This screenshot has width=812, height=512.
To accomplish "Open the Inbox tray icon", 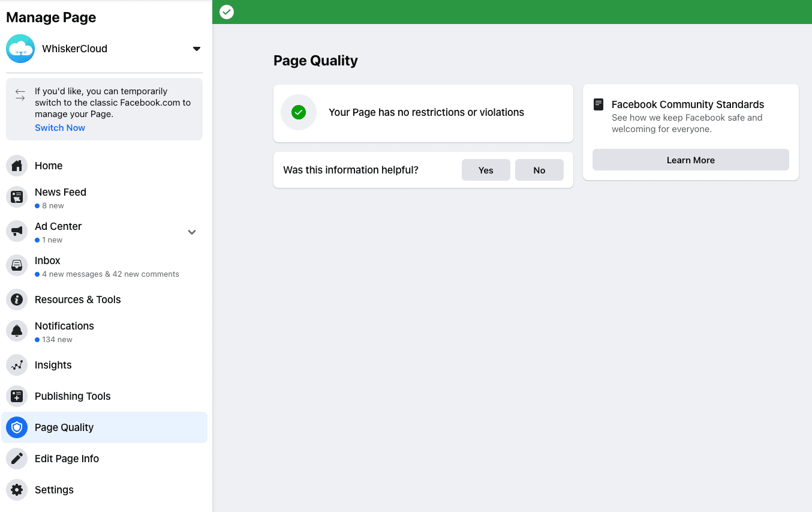I will pyautogui.click(x=17, y=265).
